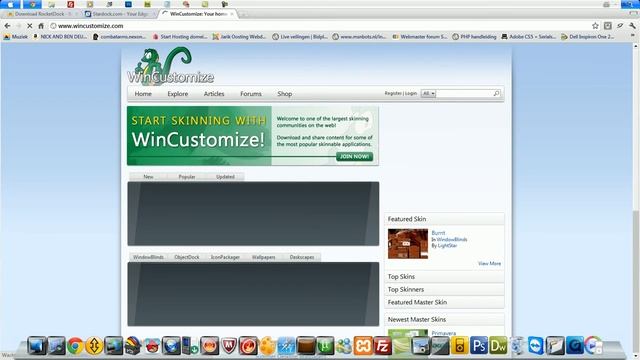Open the Forums nav item

pyautogui.click(x=251, y=94)
